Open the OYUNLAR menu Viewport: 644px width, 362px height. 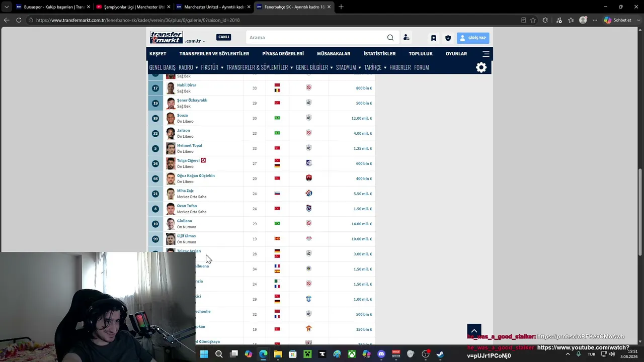[456, 54]
